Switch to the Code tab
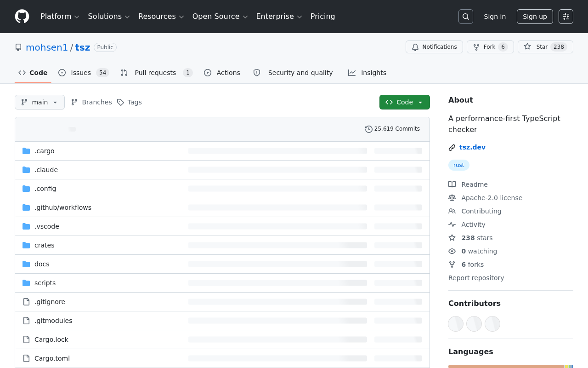Viewport: 588px width, 368px height. (33, 73)
